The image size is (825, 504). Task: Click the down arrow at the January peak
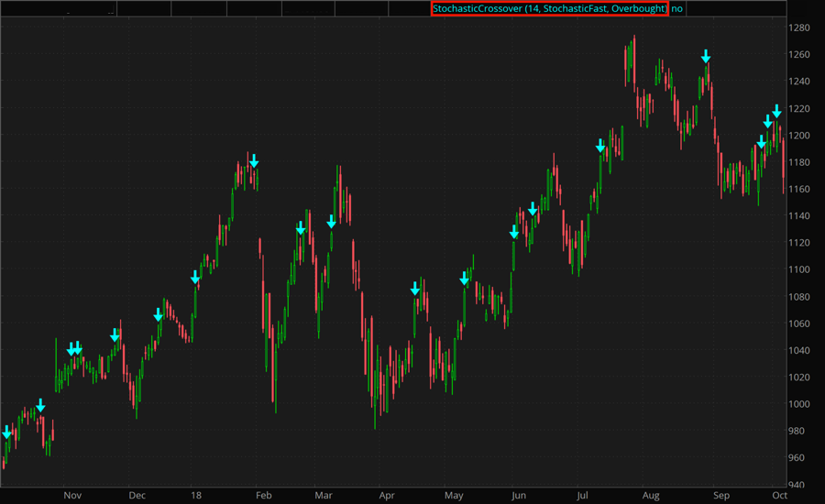(x=254, y=161)
